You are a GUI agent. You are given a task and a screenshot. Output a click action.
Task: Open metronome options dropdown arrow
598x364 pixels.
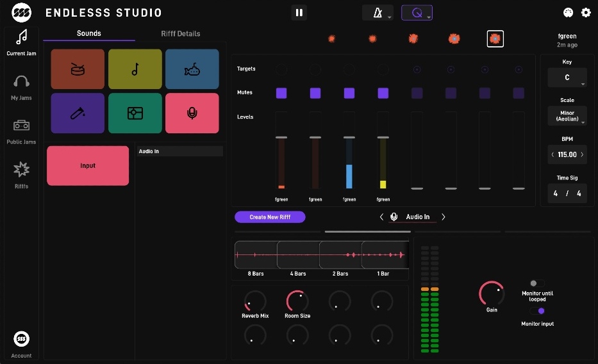(x=390, y=17)
